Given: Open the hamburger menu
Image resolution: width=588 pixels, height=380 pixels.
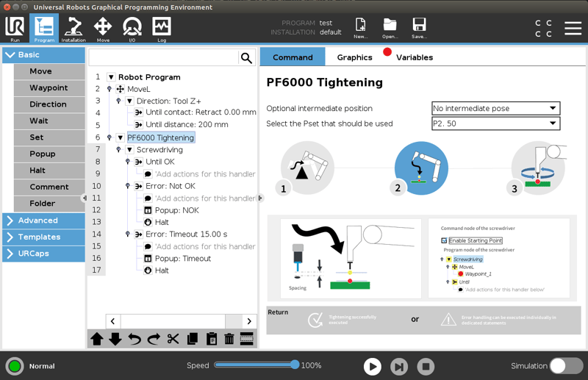Looking at the screenshot, I should (x=573, y=28).
